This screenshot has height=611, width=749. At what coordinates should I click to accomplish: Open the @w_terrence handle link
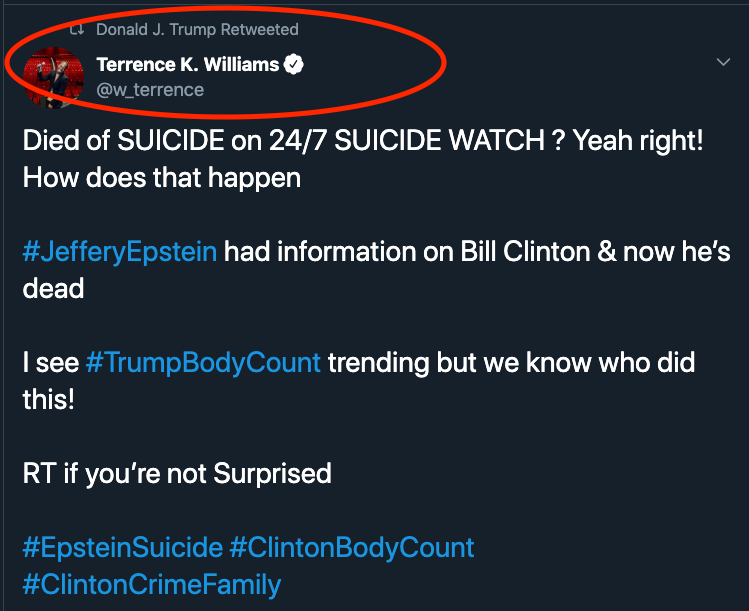tap(150, 90)
